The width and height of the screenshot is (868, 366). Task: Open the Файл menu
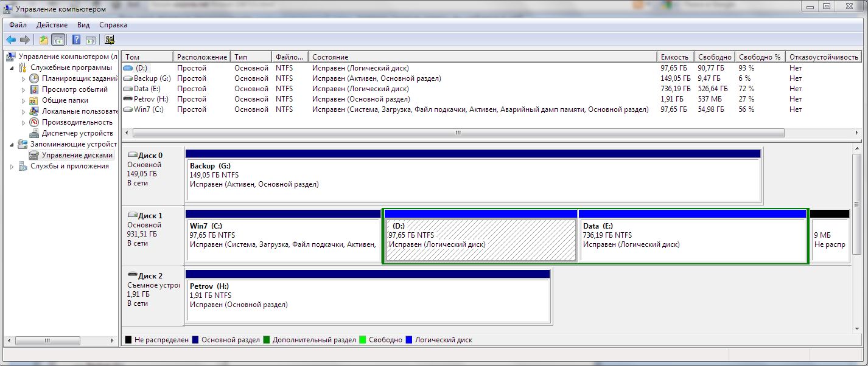point(18,25)
